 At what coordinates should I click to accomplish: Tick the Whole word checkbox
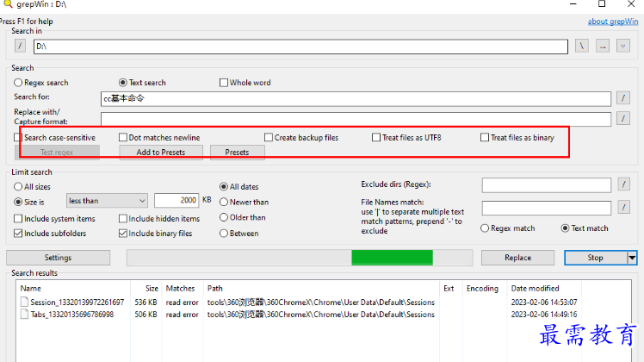pos(224,83)
